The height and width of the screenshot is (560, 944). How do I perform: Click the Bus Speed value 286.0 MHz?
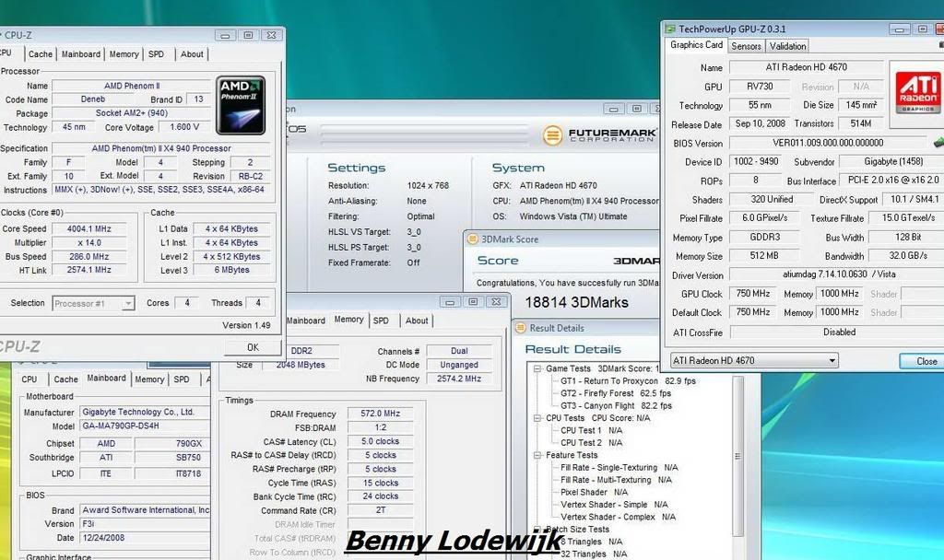pyautogui.click(x=89, y=257)
